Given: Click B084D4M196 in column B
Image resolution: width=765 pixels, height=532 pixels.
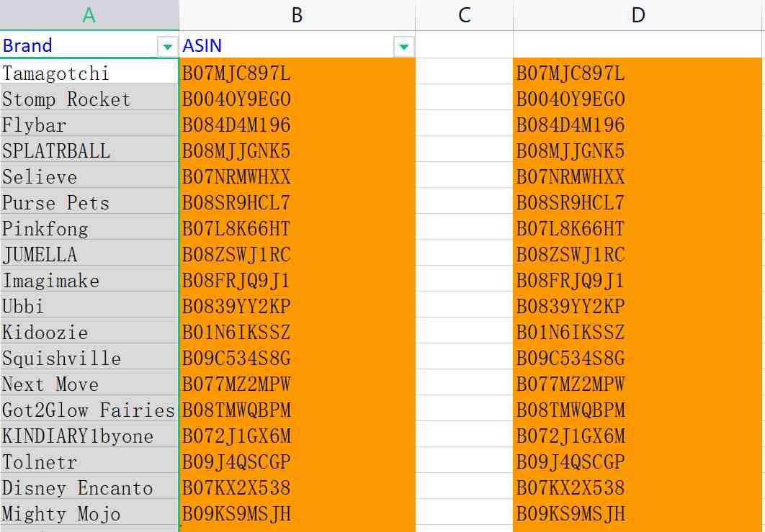Looking at the screenshot, I should [x=297, y=125].
